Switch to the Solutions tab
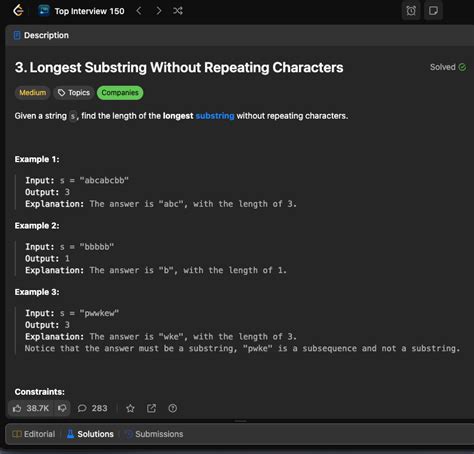The image size is (474, 454). [x=90, y=434]
